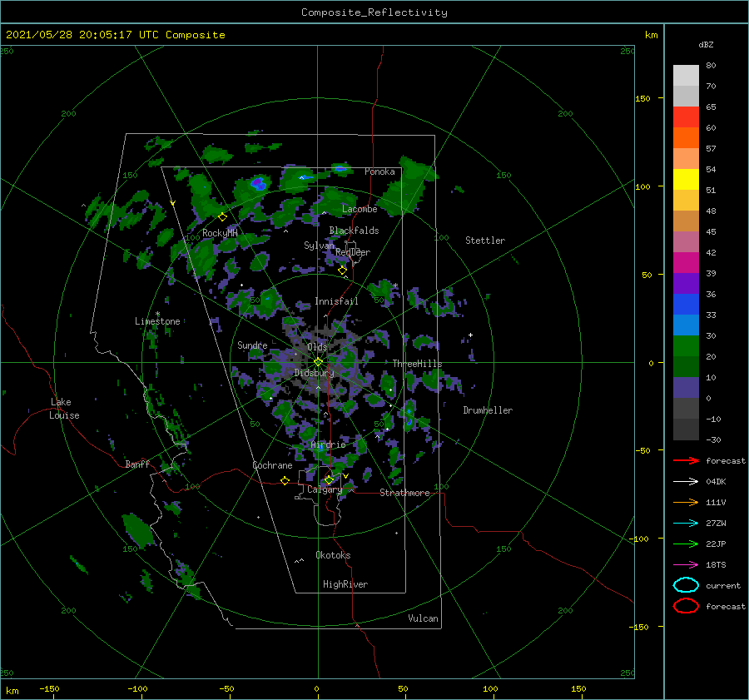Click the 20 dBZ dark-green color swatch
The height and width of the screenshot is (700, 749).
click(686, 366)
